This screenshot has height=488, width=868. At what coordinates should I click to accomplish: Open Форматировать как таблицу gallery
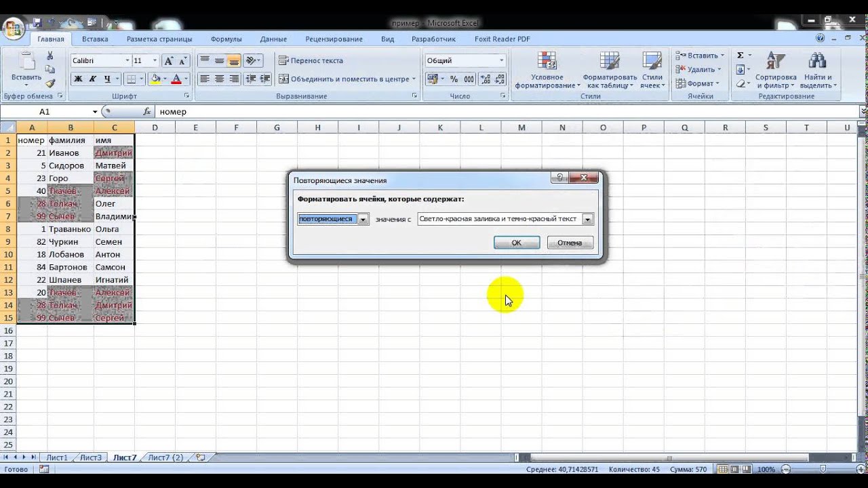pos(611,70)
